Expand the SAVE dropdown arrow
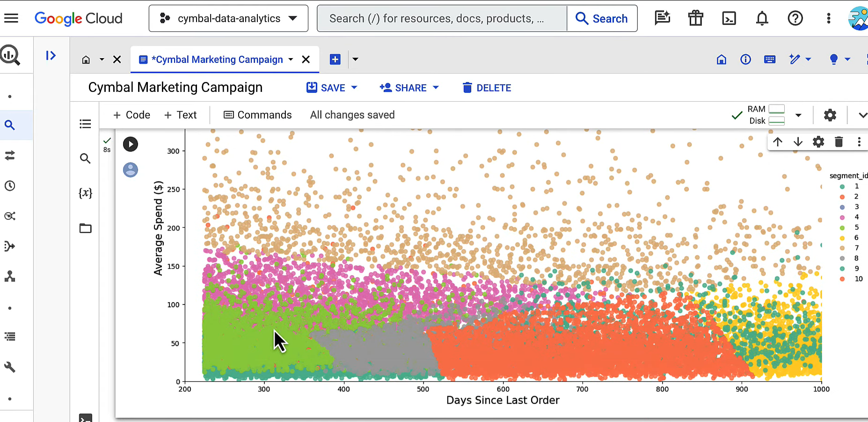Viewport: 868px width, 422px height. pyautogui.click(x=354, y=88)
